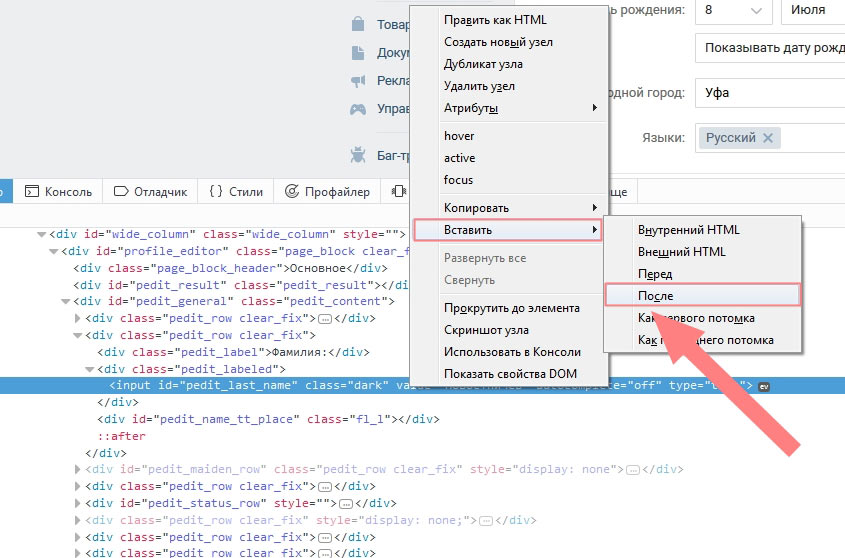Choose 'После' paste option
This screenshot has width=845, height=558.
(702, 295)
